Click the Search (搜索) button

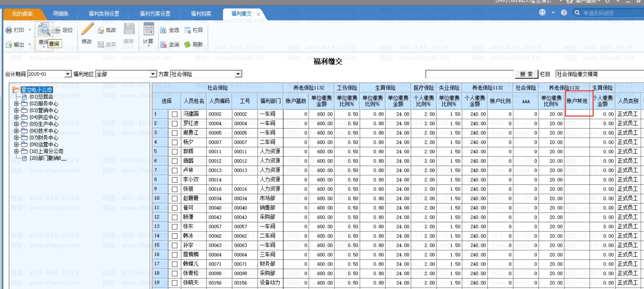coord(526,74)
